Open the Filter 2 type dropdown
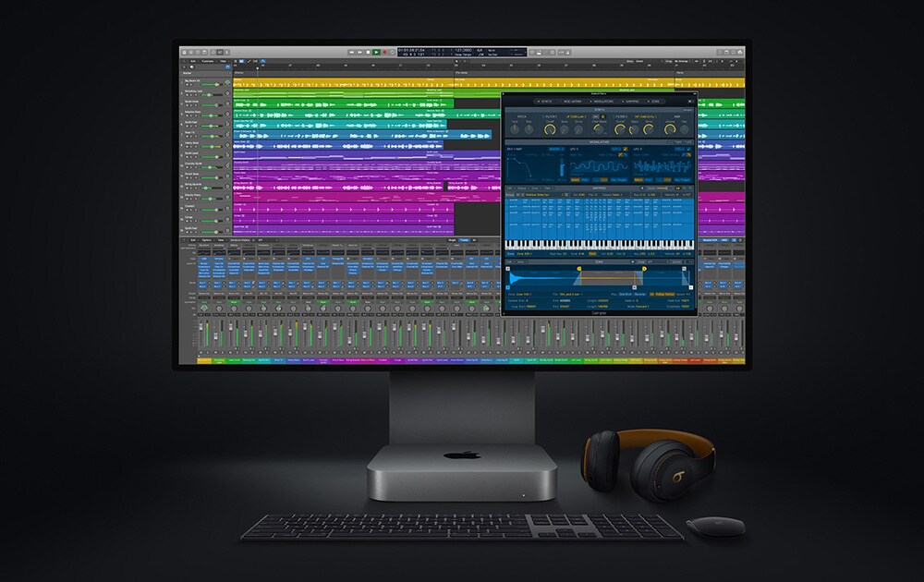924x582 pixels. [x=644, y=116]
